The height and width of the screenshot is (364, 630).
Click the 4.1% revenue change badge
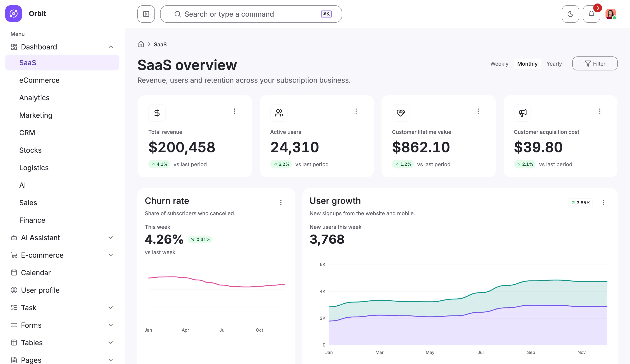159,164
